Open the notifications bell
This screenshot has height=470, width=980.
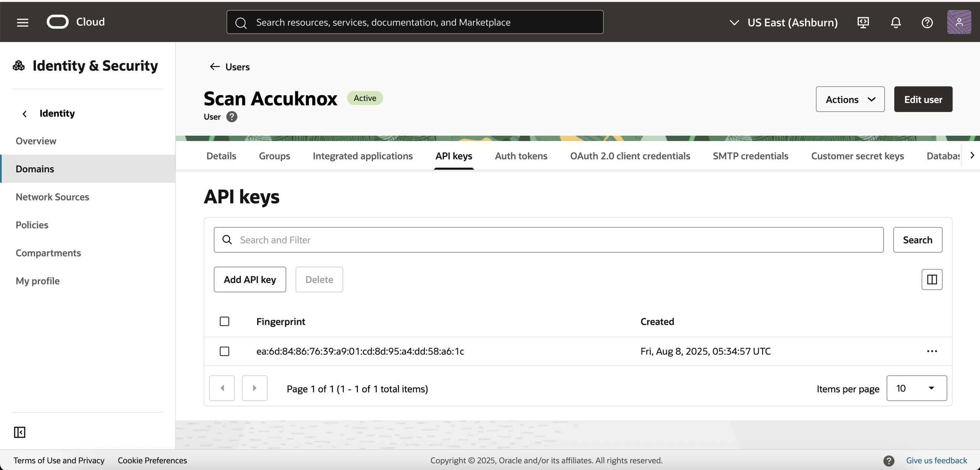(x=895, y=22)
